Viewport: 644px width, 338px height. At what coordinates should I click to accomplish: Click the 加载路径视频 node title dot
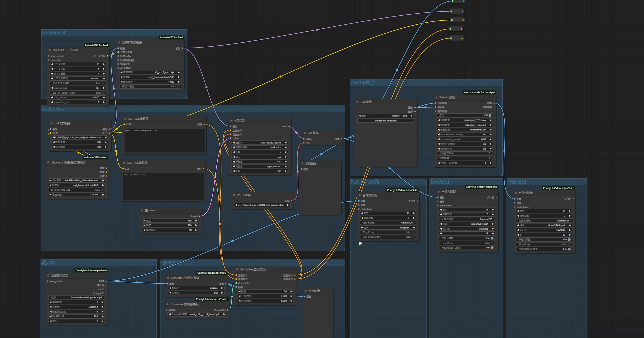coord(48,276)
